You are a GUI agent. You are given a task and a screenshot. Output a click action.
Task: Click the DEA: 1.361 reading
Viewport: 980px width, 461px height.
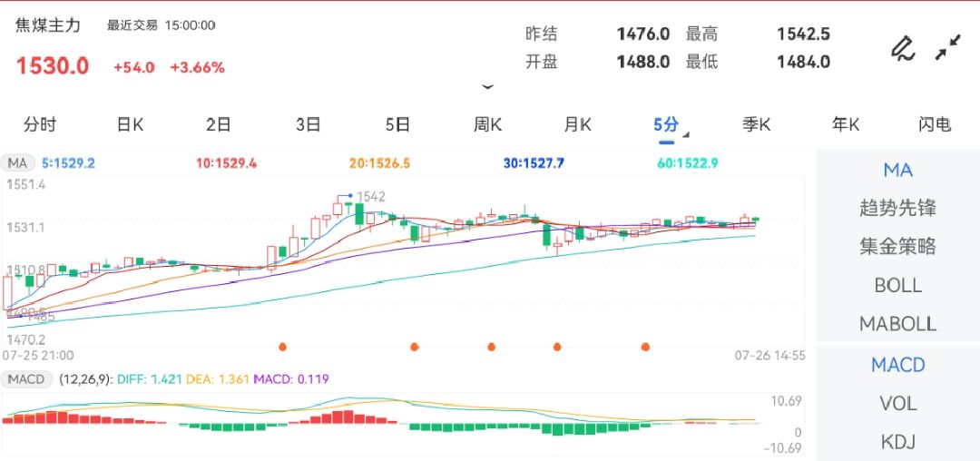(x=217, y=378)
